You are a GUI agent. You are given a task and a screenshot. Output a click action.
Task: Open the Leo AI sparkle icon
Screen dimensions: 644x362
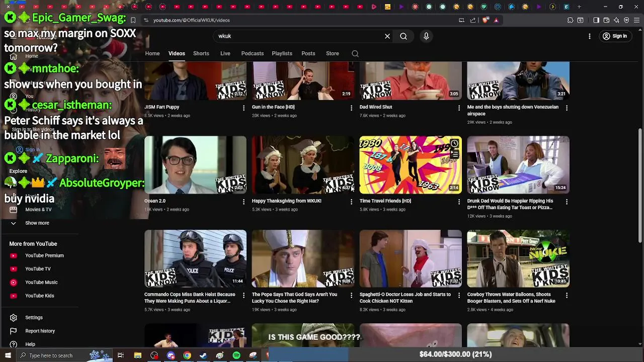tap(616, 20)
